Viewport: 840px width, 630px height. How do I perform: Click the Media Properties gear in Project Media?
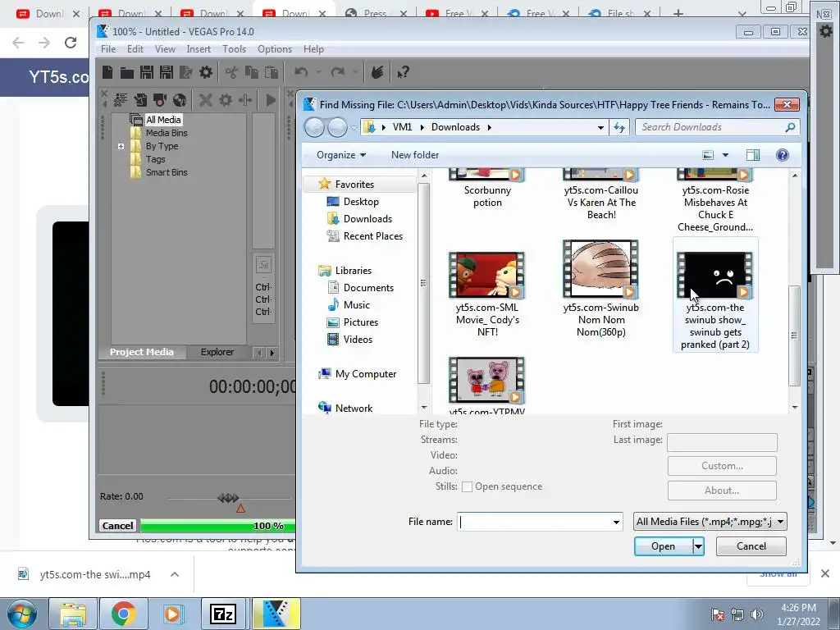pyautogui.click(x=226, y=99)
